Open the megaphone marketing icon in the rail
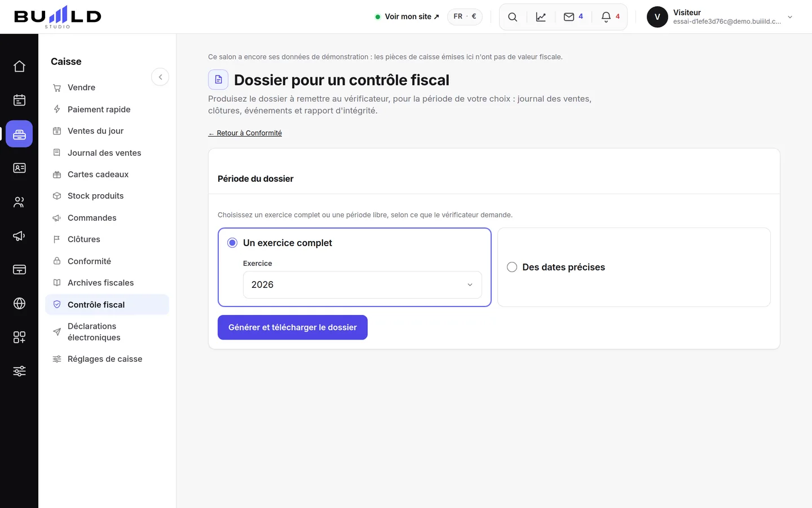Image resolution: width=812 pixels, height=508 pixels. (19, 236)
